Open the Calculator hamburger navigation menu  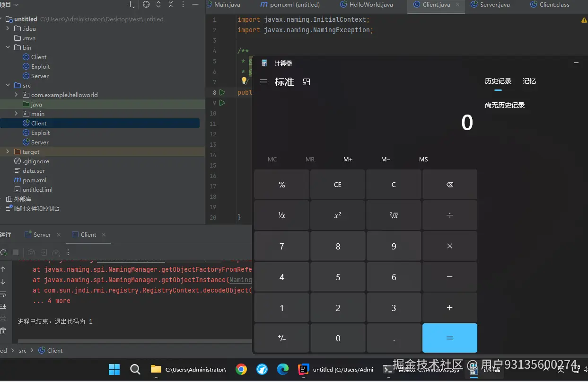(x=263, y=82)
